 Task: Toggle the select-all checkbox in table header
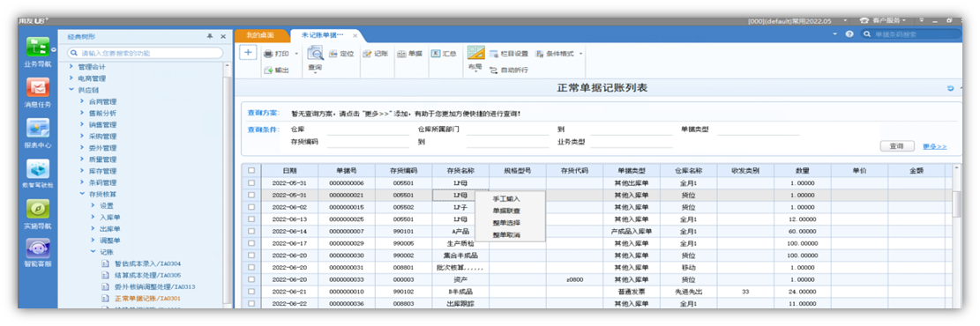(251, 171)
